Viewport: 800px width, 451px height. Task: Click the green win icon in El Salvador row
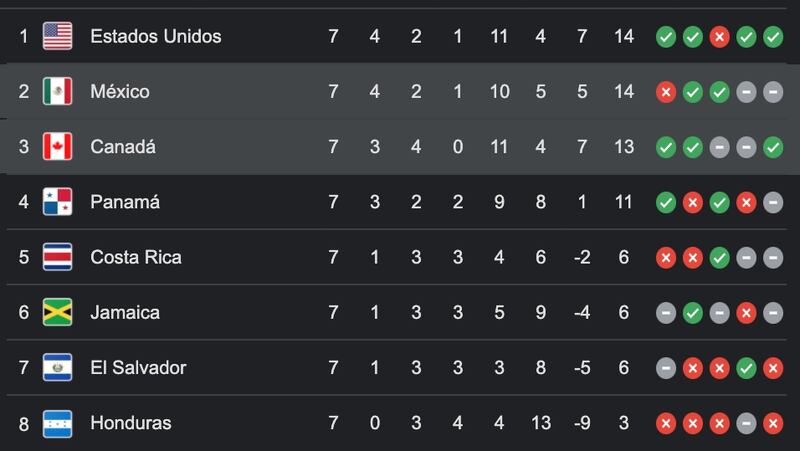(746, 368)
